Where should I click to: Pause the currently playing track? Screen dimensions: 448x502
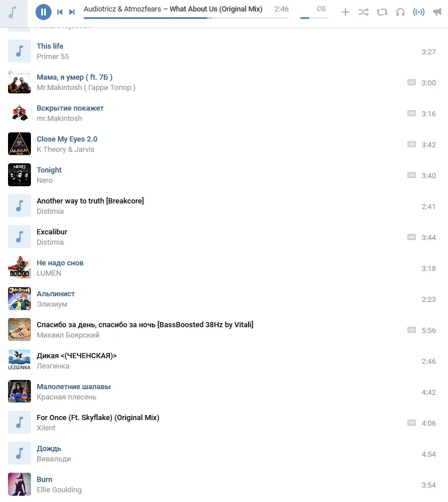pyautogui.click(x=43, y=12)
